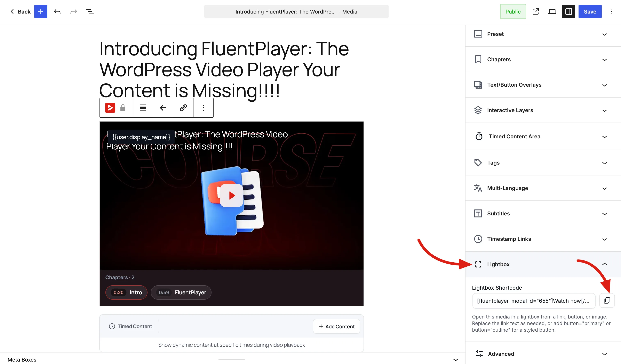Screen dimensions: 621x364
Task: Click the Subtitles T icon
Action: (478, 213)
